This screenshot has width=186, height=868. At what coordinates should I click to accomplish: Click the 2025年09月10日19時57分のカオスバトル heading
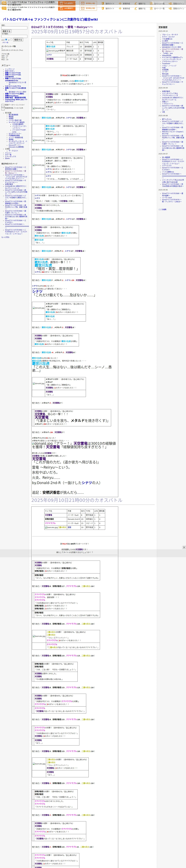point(77,32)
